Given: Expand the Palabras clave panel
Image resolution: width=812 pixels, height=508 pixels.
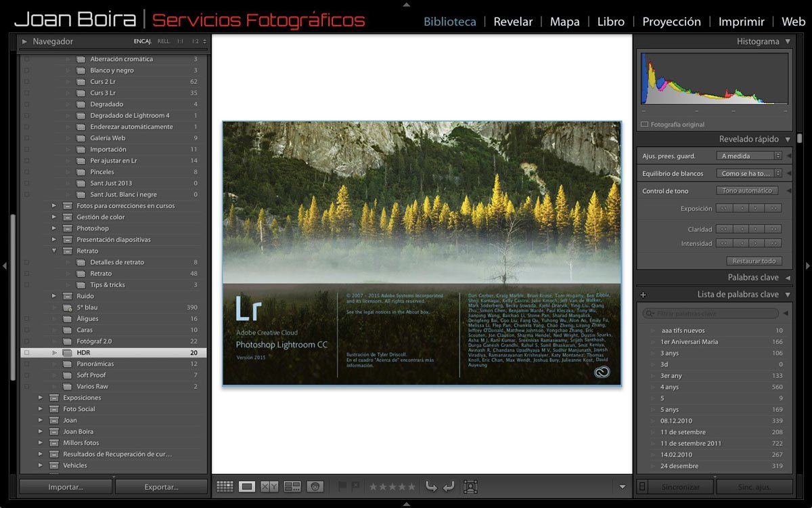Looking at the screenshot, I should (788, 278).
